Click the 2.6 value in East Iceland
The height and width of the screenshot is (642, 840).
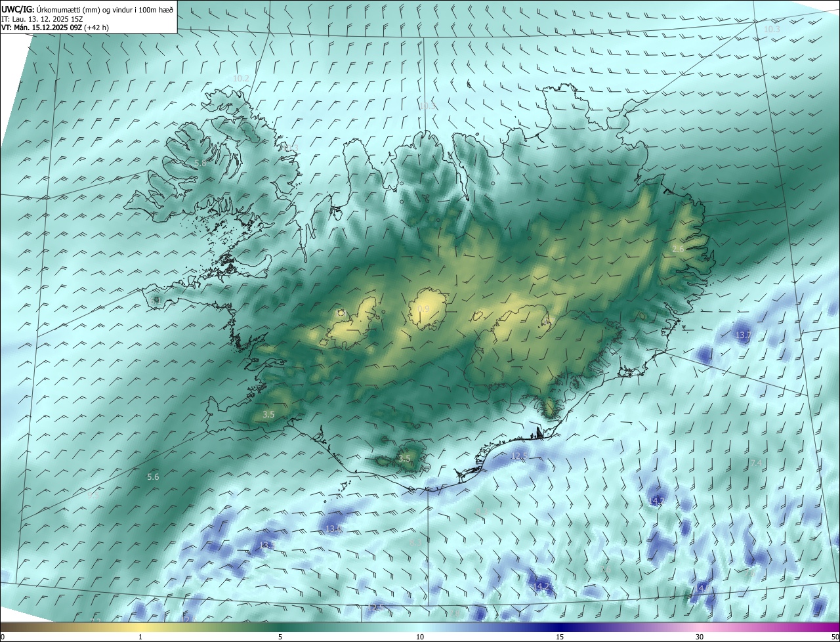point(679,249)
